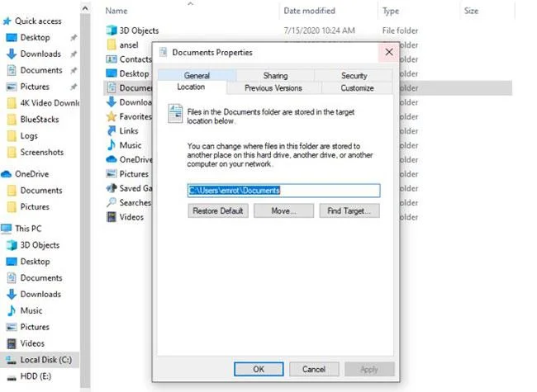Confirm with the OK button

(259, 369)
